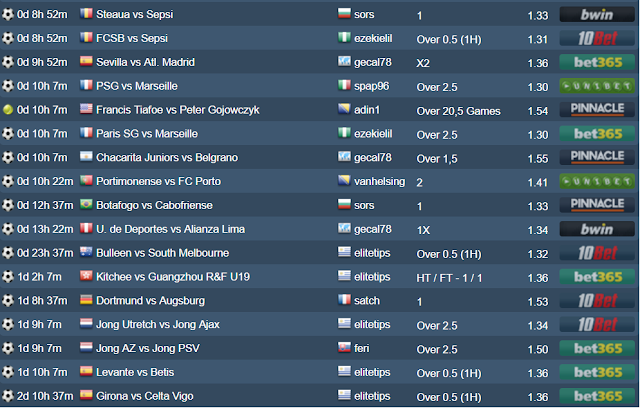640x408 pixels.
Task: Click the USA flag next to Francis Tiafoe match
Action: point(86,110)
